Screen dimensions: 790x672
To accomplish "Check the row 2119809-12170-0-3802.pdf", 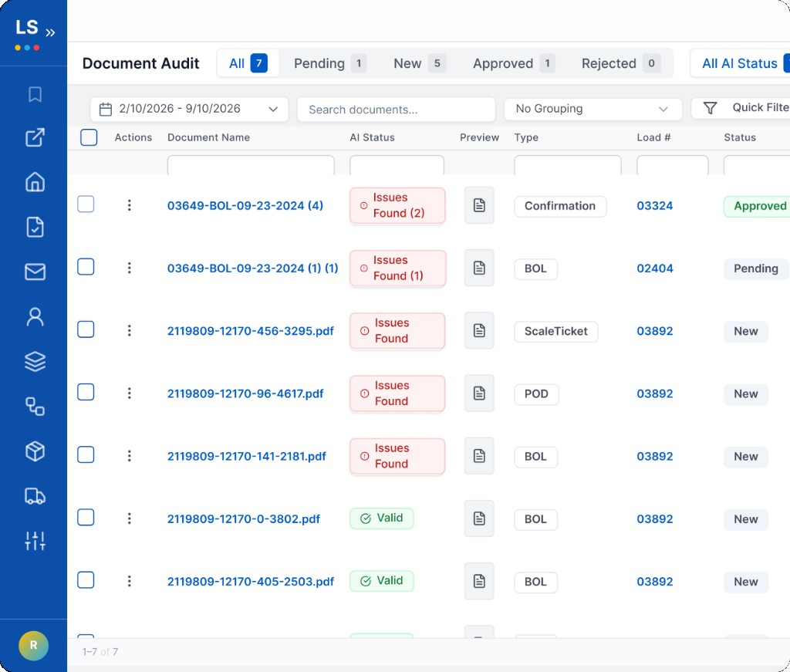I will tap(86, 518).
